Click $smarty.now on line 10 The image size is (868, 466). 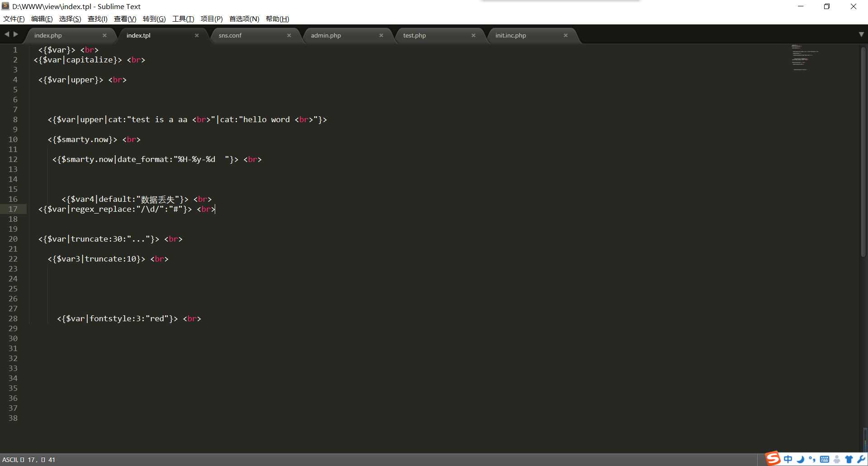click(85, 139)
